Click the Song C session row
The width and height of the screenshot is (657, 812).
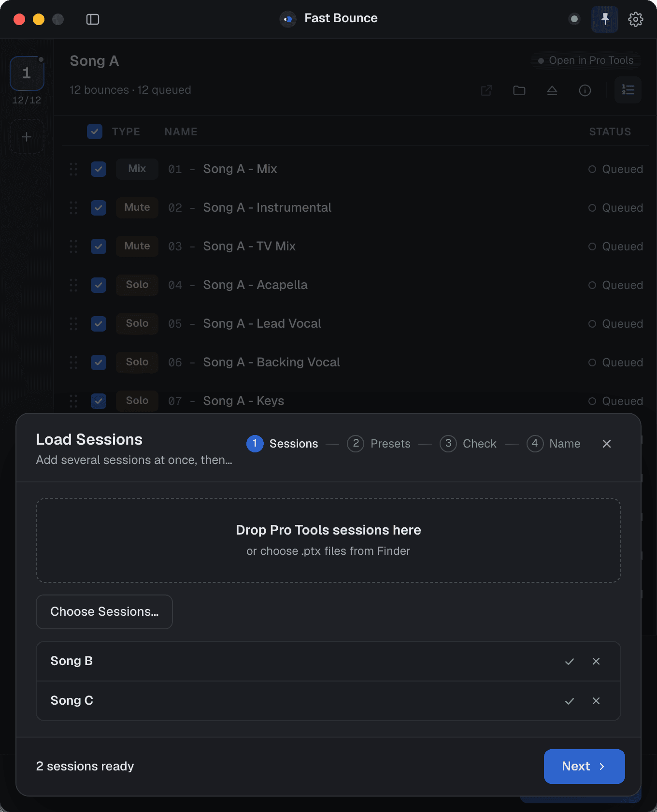pyautogui.click(x=328, y=701)
